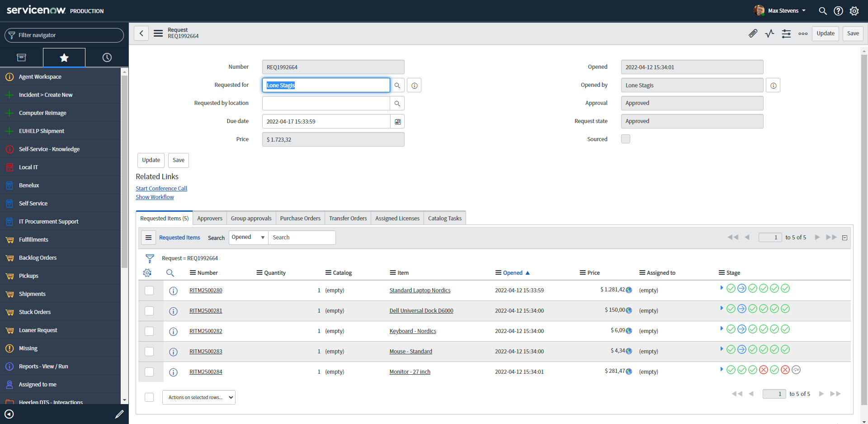Select the RITM2500281 row checkbox
The height and width of the screenshot is (424, 868).
pos(149,311)
